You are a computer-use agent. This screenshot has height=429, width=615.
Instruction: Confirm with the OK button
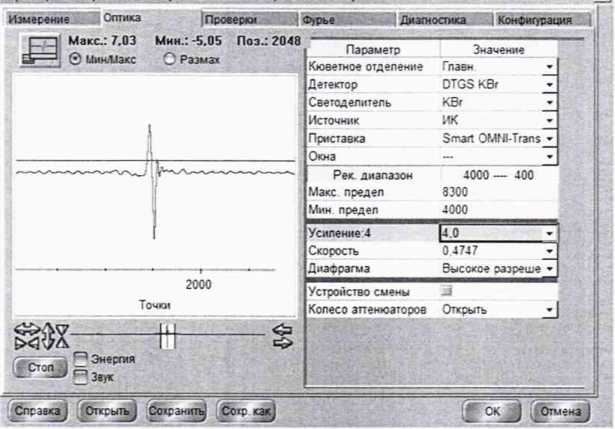pos(492,411)
